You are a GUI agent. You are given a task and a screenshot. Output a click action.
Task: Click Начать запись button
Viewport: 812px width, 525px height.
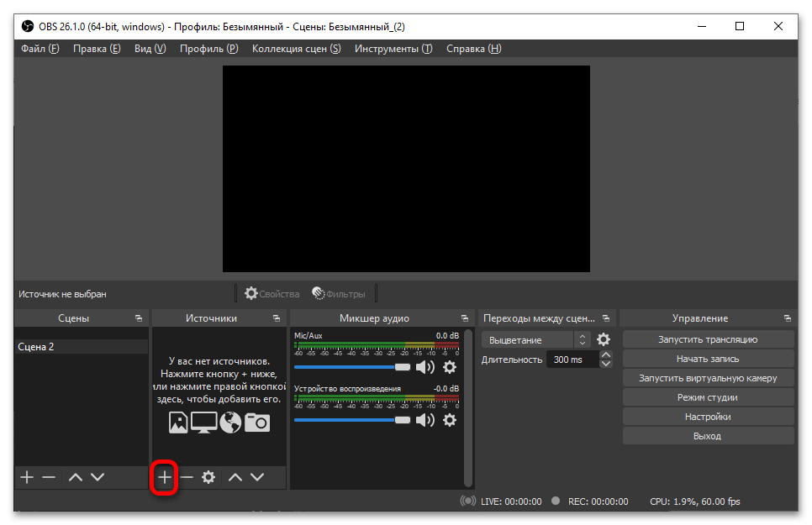(x=708, y=359)
